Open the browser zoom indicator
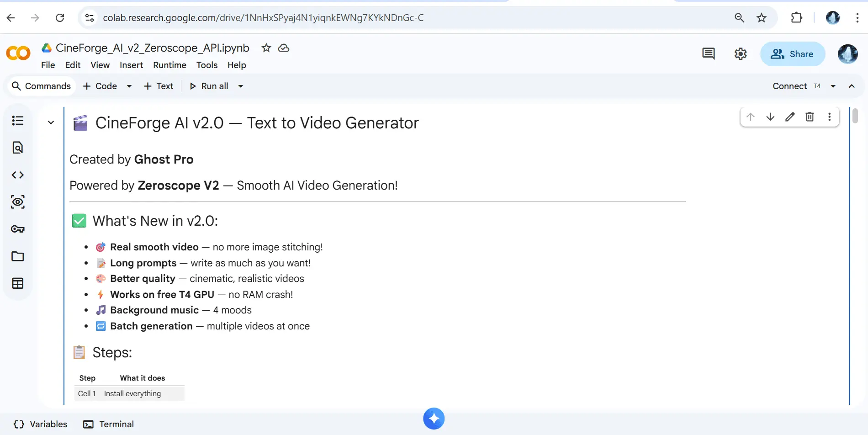This screenshot has height=435, width=868. [739, 18]
